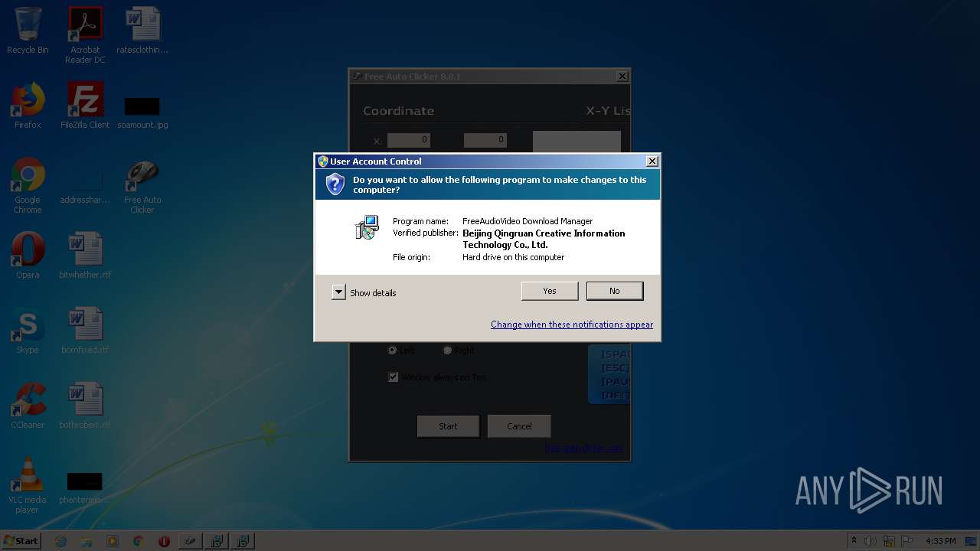The image size is (980, 551).
Task: Click Yes in the User Account Control dialog
Action: pos(550,291)
